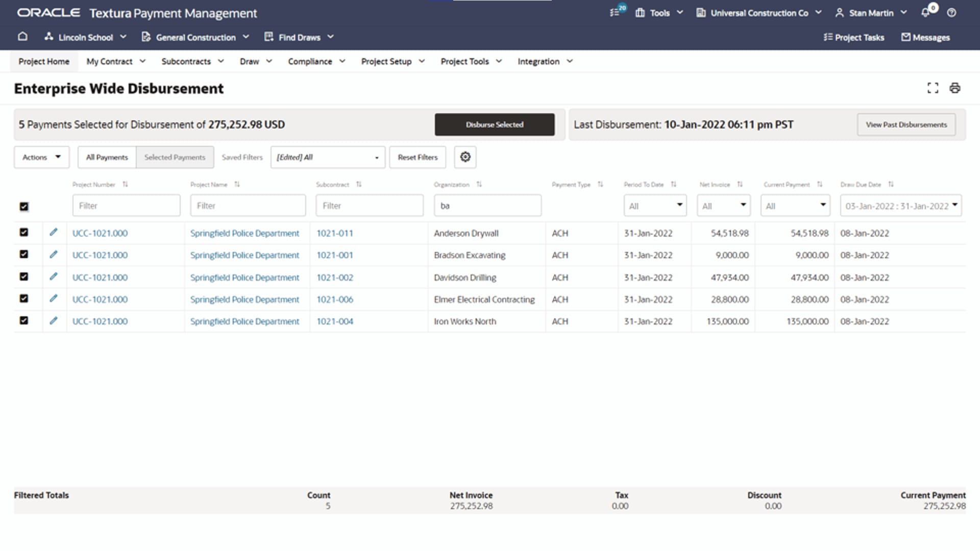Click edit pencil for Iron Works North
The height and width of the screenshot is (551, 980).
(x=54, y=321)
